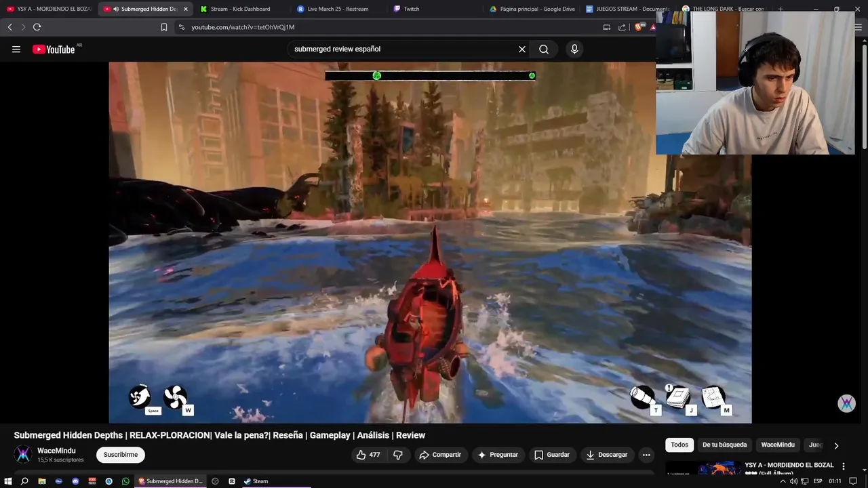Open Windows taskbar search

[24, 481]
